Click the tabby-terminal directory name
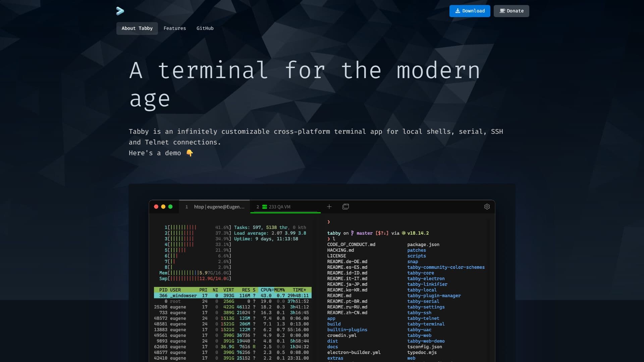Screen dimensions: 644x362 coord(426,324)
